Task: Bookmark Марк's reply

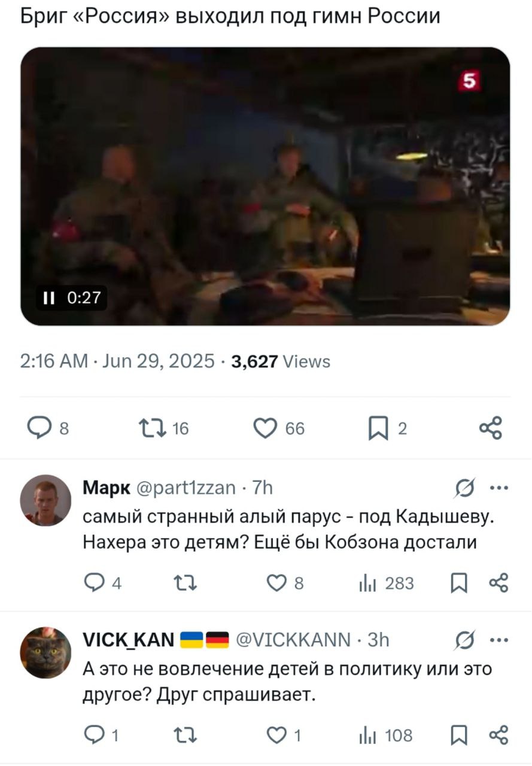Action: (459, 583)
